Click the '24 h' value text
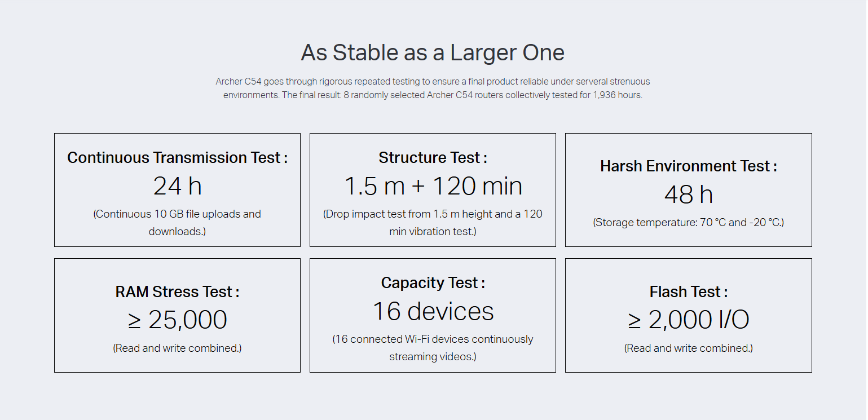Image resolution: width=868 pixels, height=420 pixels. tap(177, 185)
